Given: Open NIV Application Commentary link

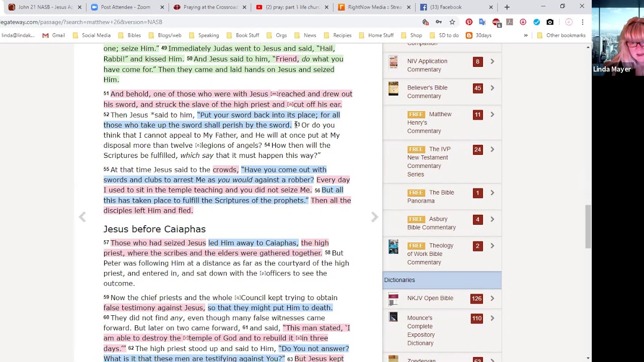Looking at the screenshot, I should click(x=427, y=65).
